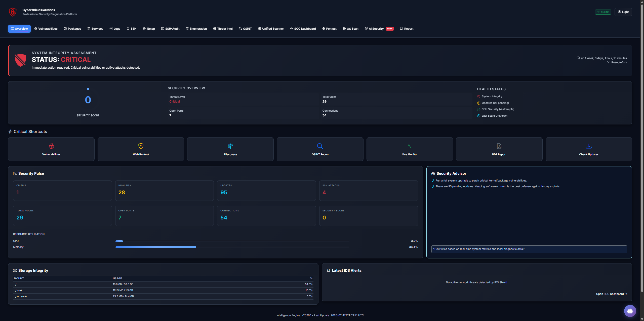
Task: Click the PDF Report document icon
Action: (499, 146)
